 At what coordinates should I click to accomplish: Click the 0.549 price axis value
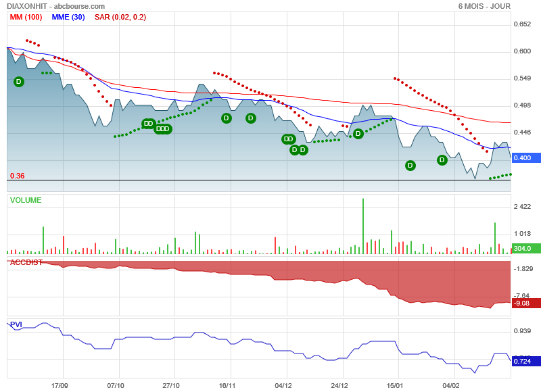point(522,78)
